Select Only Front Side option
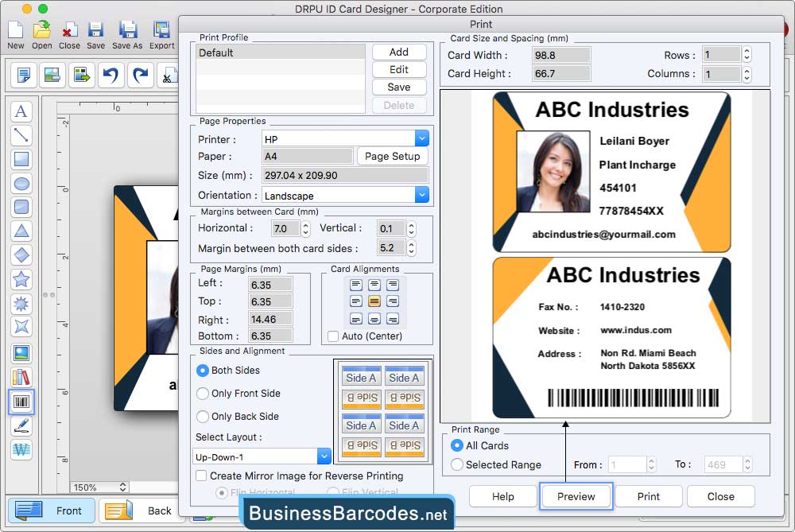Screen dimensions: 795x532 click(202, 394)
